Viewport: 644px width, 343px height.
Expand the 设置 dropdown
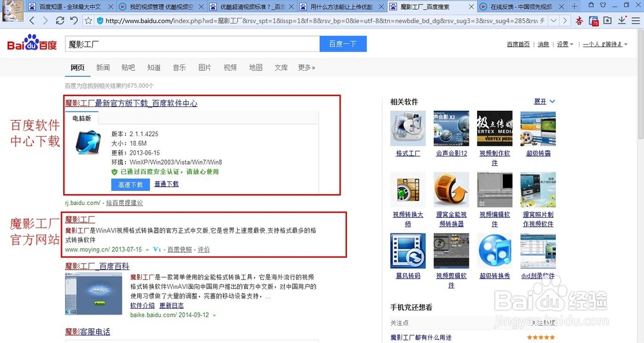tap(565, 44)
